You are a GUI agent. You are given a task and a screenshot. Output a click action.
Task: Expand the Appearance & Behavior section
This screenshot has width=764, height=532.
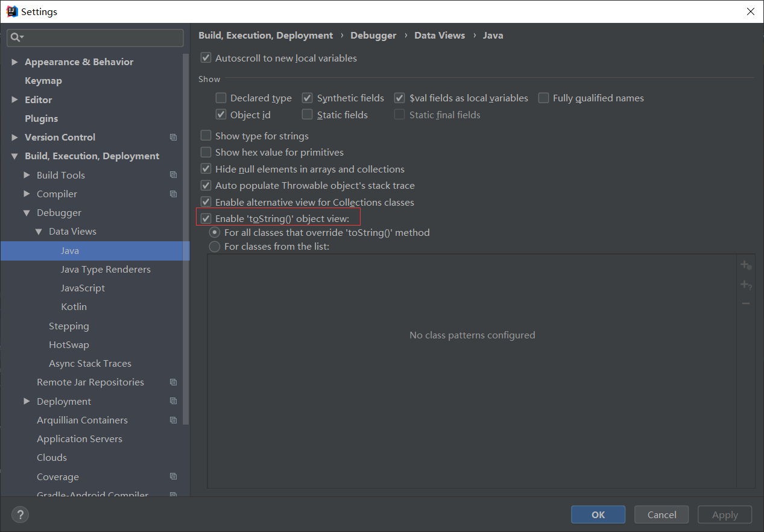point(14,62)
